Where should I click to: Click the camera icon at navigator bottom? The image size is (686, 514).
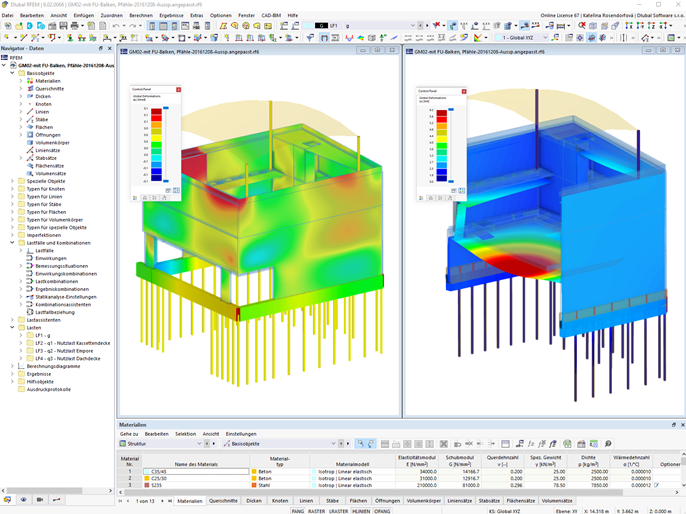coord(40,500)
